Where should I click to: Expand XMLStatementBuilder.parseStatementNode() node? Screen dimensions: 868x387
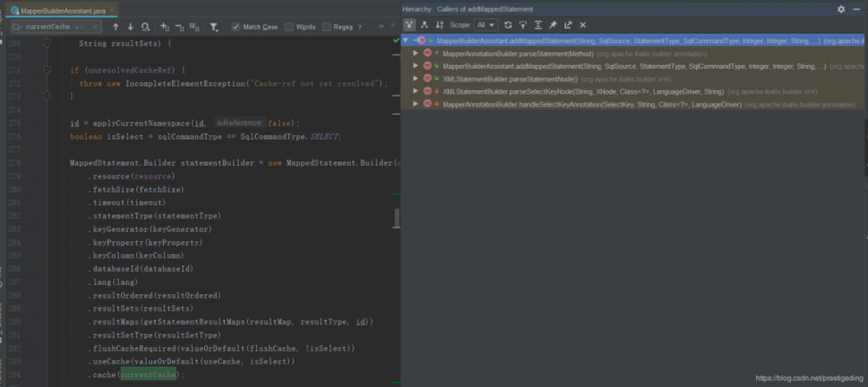tap(416, 79)
